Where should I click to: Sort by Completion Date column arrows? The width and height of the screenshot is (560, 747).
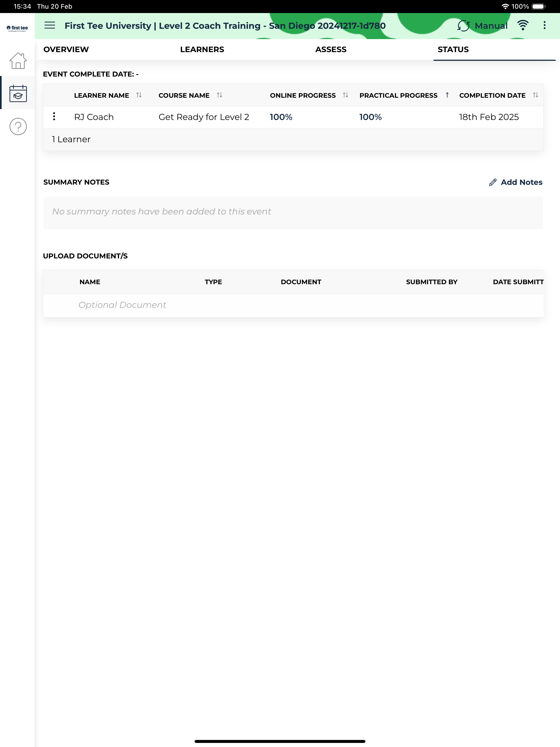click(535, 95)
